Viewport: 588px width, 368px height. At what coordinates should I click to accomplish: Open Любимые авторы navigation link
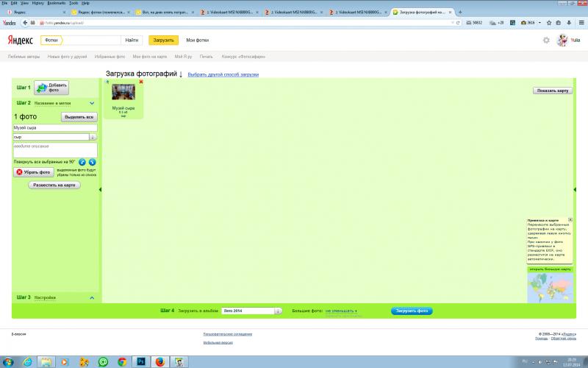(24, 57)
